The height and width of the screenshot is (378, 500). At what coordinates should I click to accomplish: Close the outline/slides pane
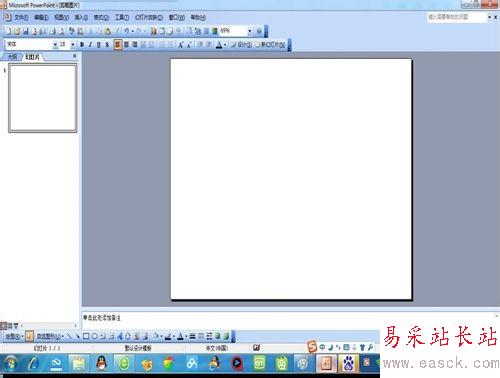(x=75, y=56)
